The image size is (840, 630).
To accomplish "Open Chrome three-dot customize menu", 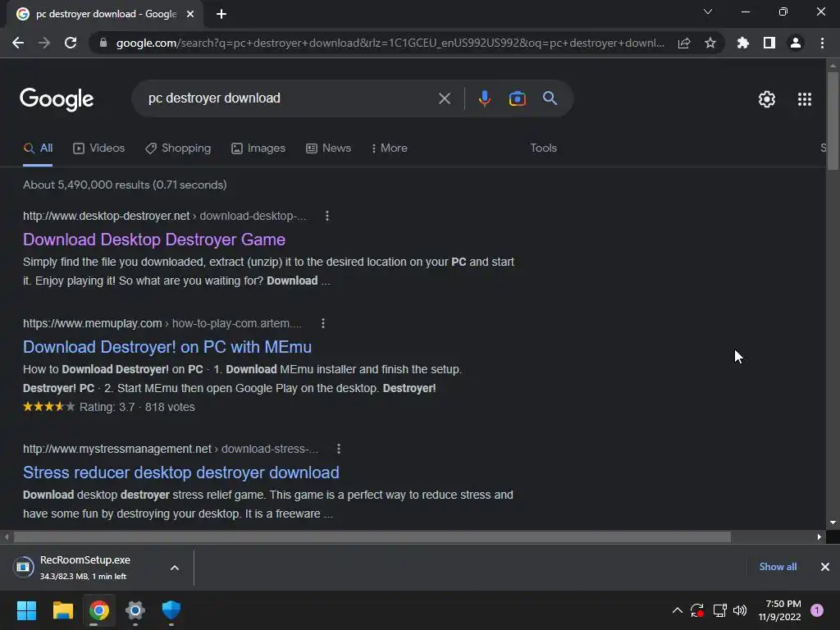I will click(822, 43).
